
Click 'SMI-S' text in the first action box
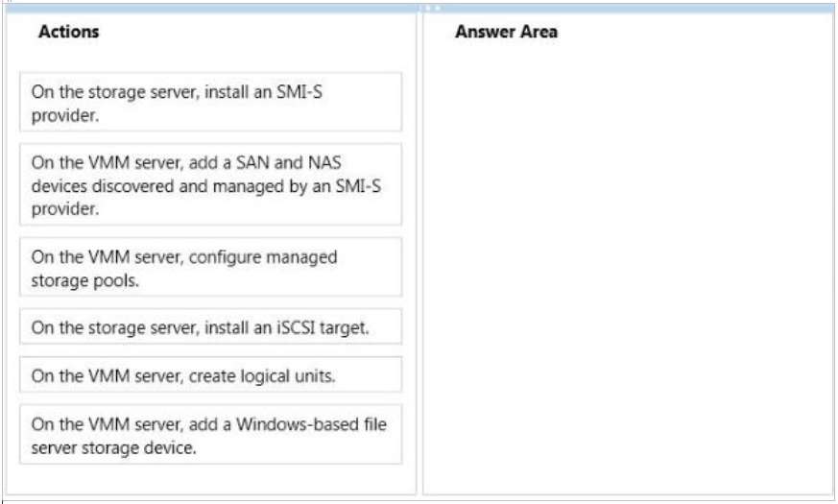299,91
